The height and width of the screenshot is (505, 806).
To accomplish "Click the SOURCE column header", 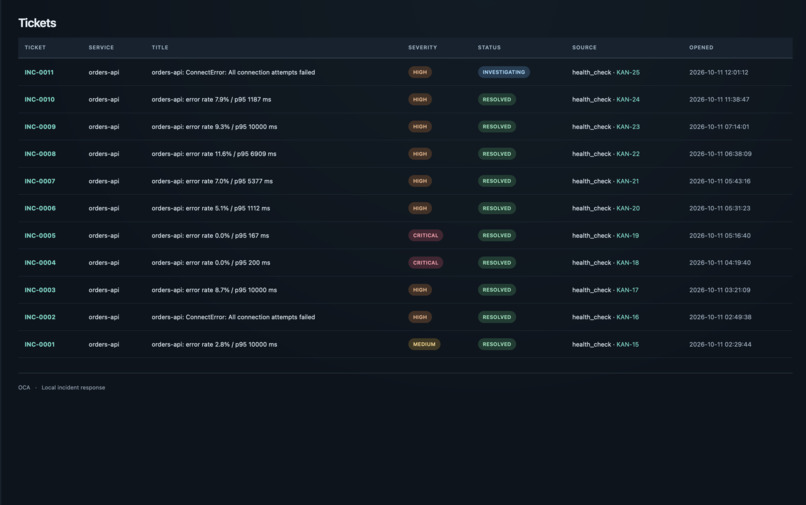I will click(584, 47).
